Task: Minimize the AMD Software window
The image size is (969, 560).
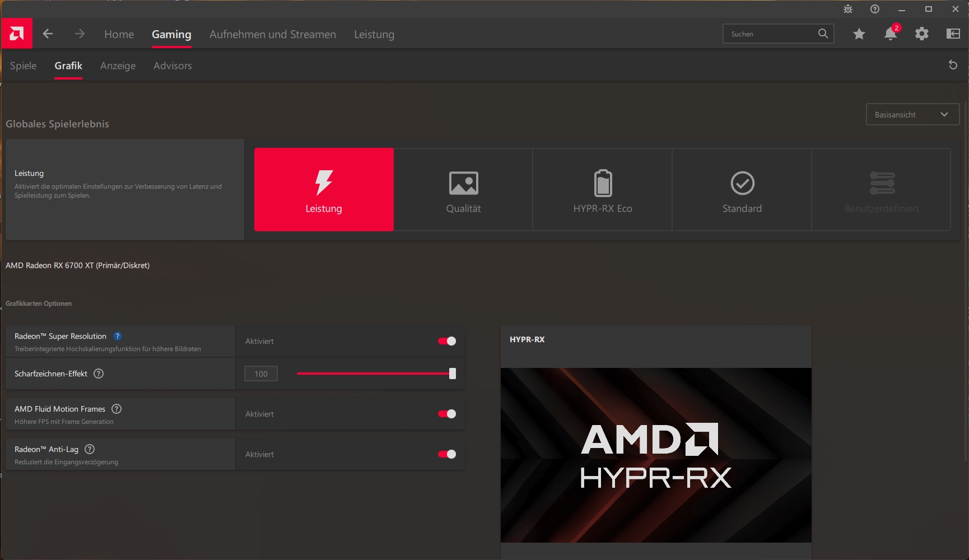Action: [902, 9]
